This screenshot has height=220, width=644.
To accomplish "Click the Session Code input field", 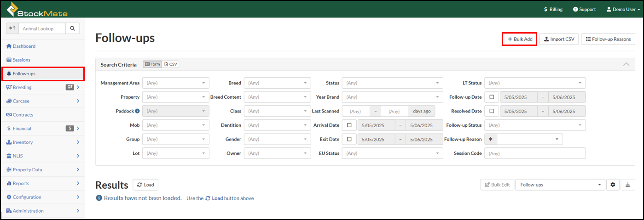I will coord(535,153).
